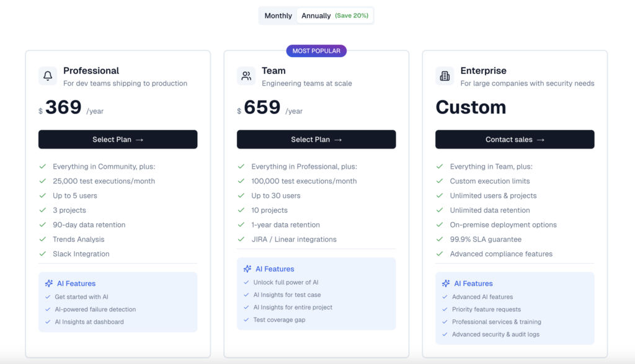635x364 pixels.
Task: Click the $659 per year price
Action: 262,108
